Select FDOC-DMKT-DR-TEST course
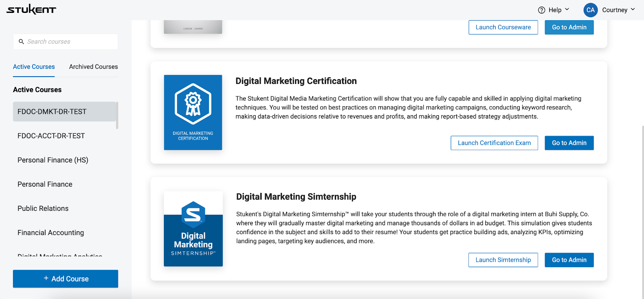This screenshot has height=299, width=644. click(x=64, y=112)
